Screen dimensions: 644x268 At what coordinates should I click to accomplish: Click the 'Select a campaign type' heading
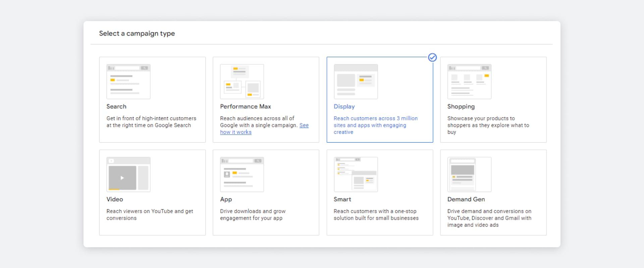tap(137, 33)
